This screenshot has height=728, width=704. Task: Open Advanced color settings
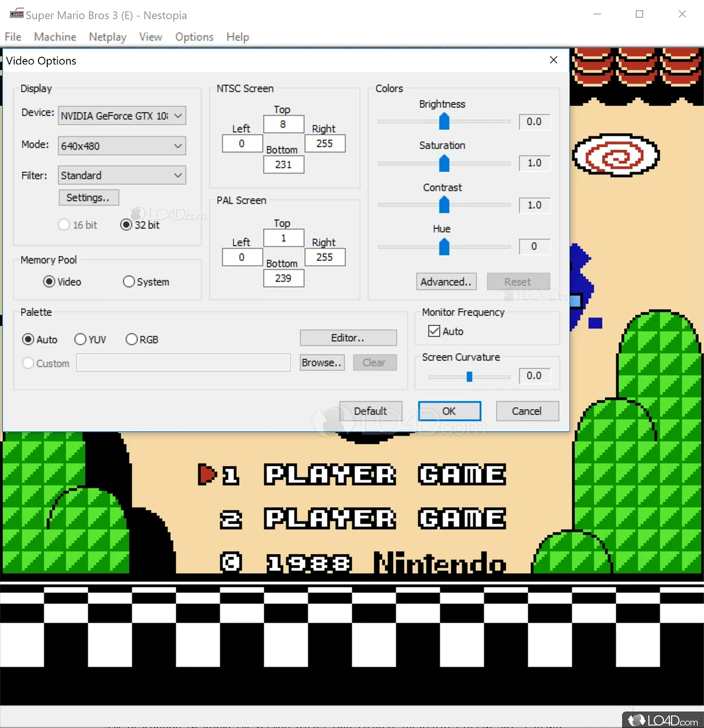(446, 282)
